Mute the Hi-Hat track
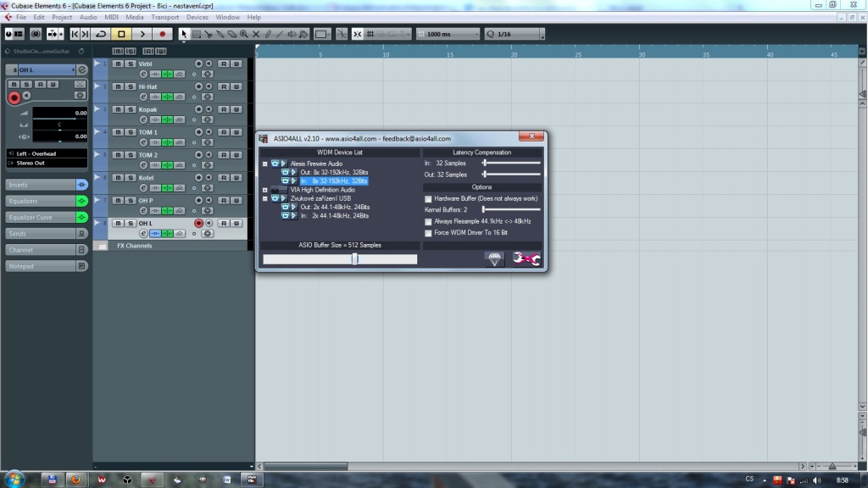868x488 pixels. pyautogui.click(x=118, y=86)
